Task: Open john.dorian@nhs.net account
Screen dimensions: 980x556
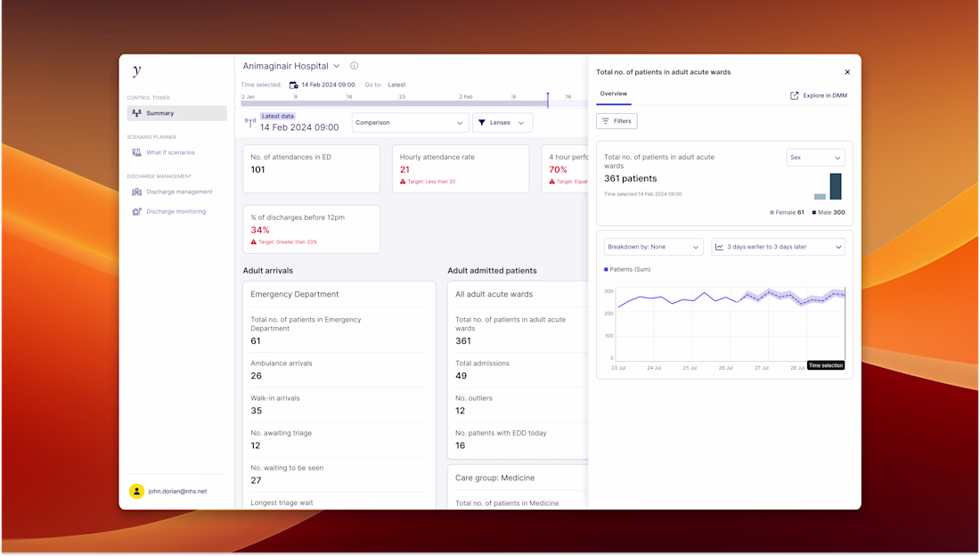Action: [x=177, y=492]
